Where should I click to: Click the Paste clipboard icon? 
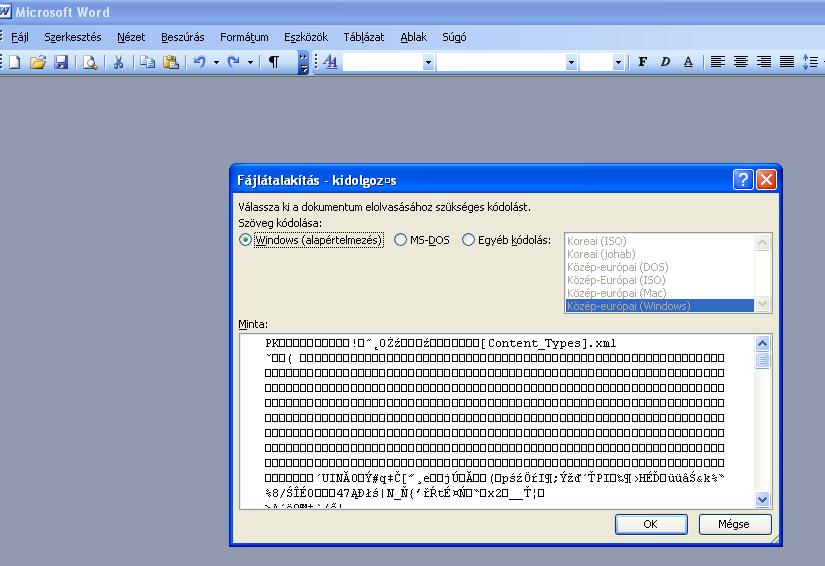(x=171, y=62)
